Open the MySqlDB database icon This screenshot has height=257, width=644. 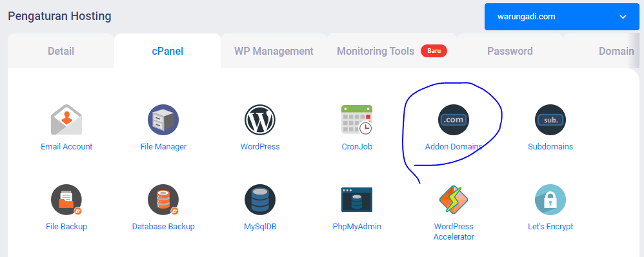coord(260,200)
